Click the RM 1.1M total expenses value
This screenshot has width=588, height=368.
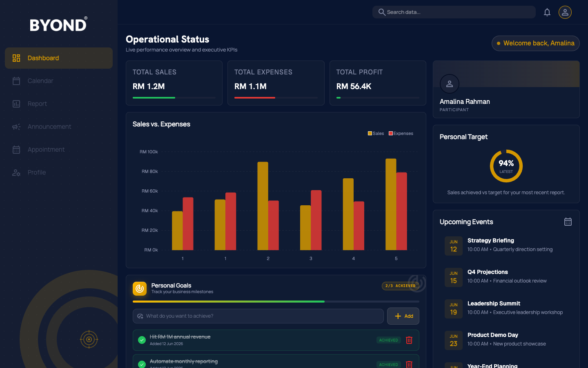tap(250, 86)
